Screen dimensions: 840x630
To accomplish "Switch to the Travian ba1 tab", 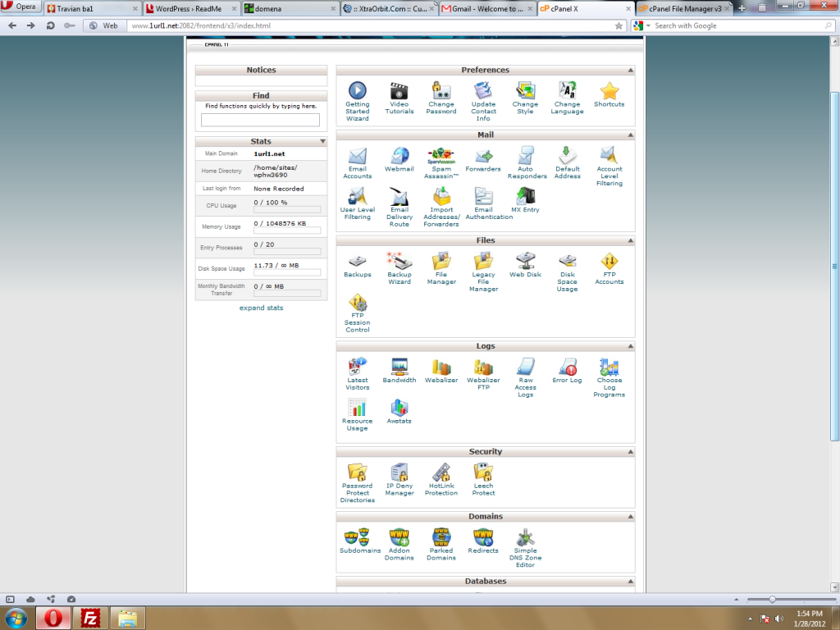I will point(92,8).
